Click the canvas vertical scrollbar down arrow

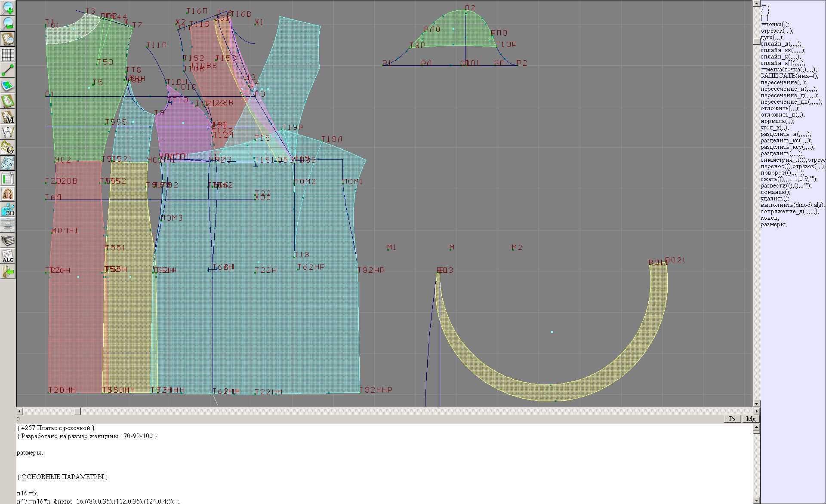(756, 404)
